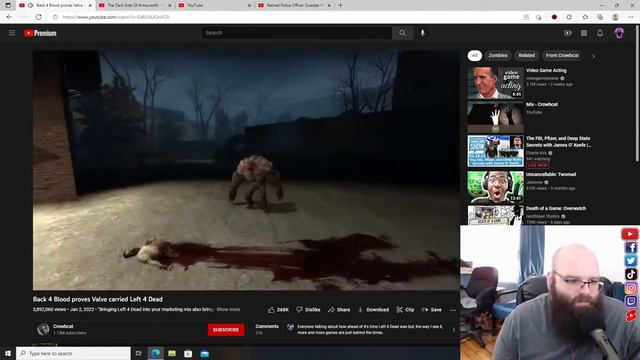This screenshot has height=360, width=640.
Task: Go back in browser
Action: click(9, 17)
